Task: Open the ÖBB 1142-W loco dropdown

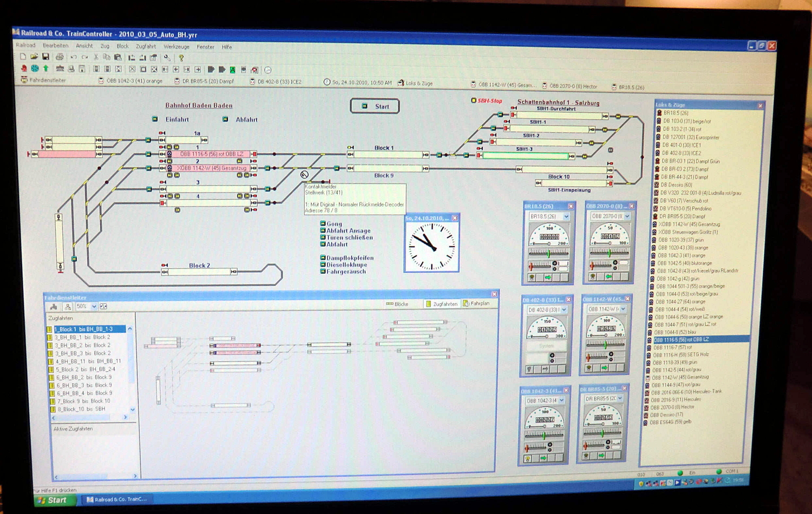Action: click(x=623, y=308)
